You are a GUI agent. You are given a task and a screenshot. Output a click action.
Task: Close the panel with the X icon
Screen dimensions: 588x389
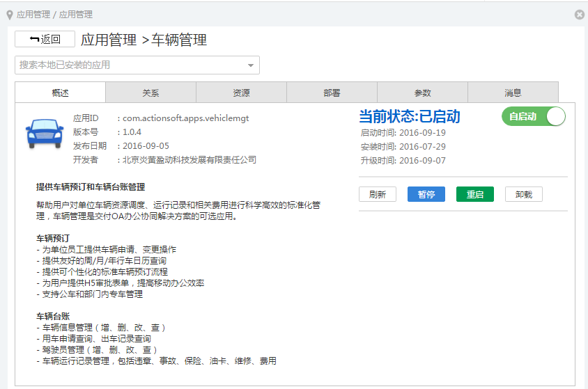coord(580,15)
